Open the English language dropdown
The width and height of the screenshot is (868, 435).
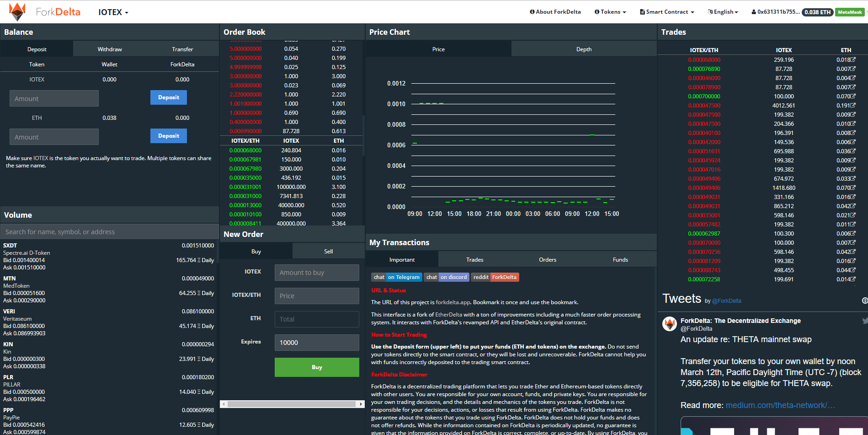pos(723,12)
